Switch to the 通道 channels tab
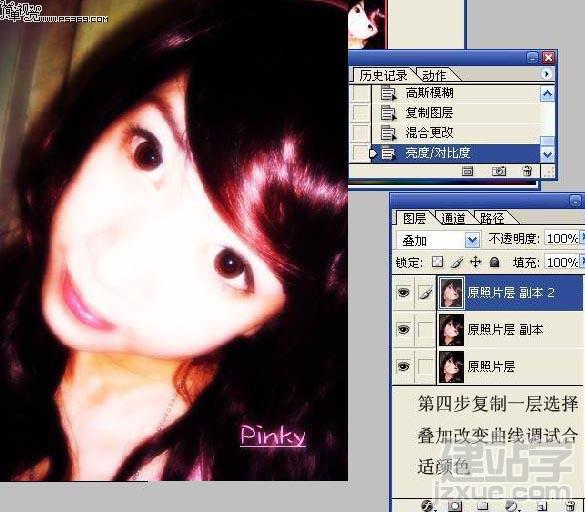Screen dimensions: 585x512 point(453,218)
